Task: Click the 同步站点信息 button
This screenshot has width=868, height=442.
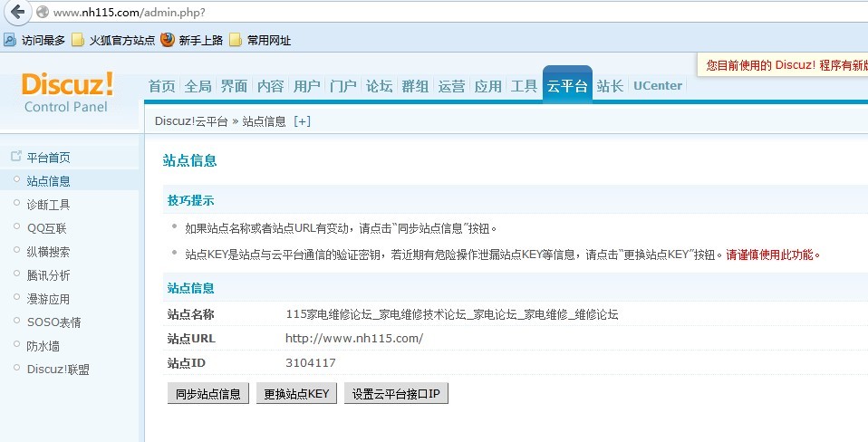Action: (208, 393)
